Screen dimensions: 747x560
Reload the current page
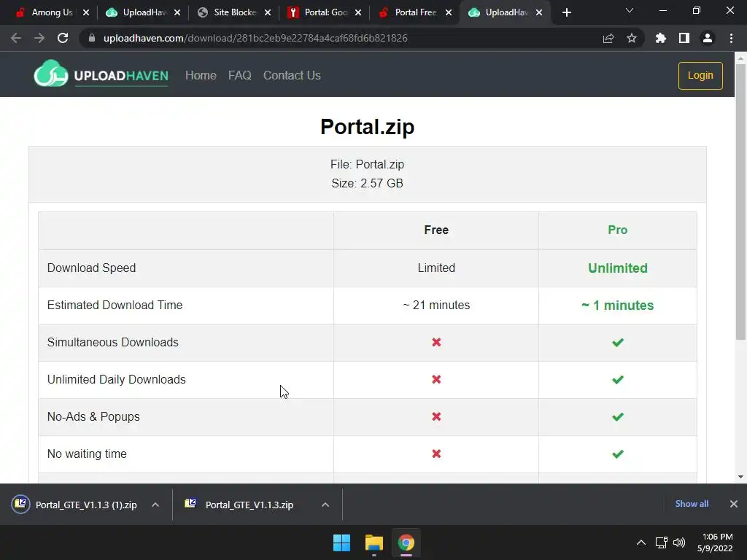pyautogui.click(x=63, y=38)
